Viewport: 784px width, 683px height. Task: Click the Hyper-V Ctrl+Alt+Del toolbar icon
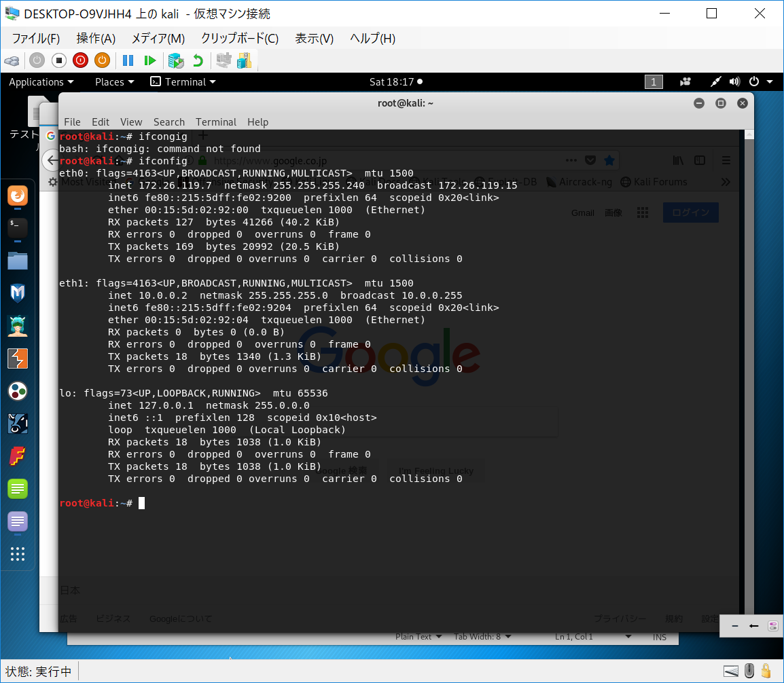pyautogui.click(x=12, y=60)
